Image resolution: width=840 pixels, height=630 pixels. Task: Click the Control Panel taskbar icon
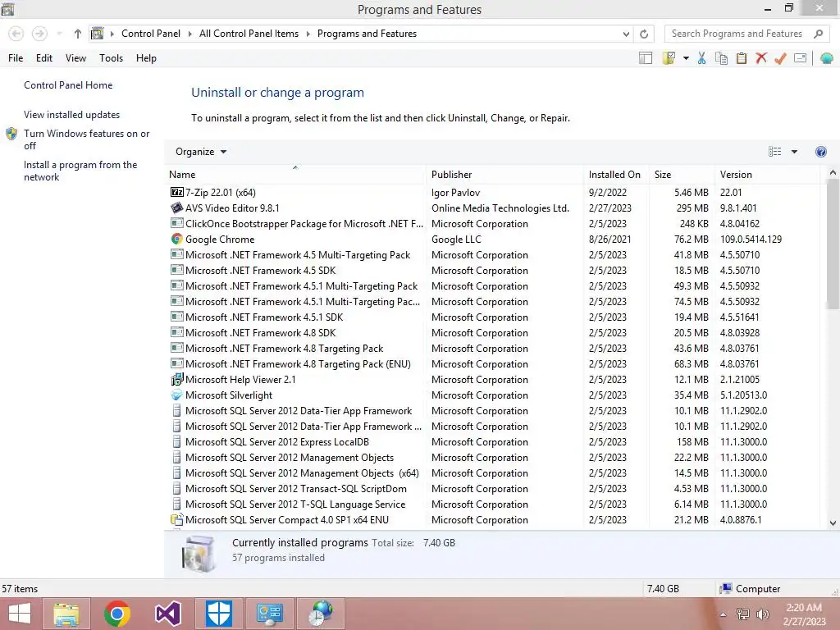click(x=269, y=614)
